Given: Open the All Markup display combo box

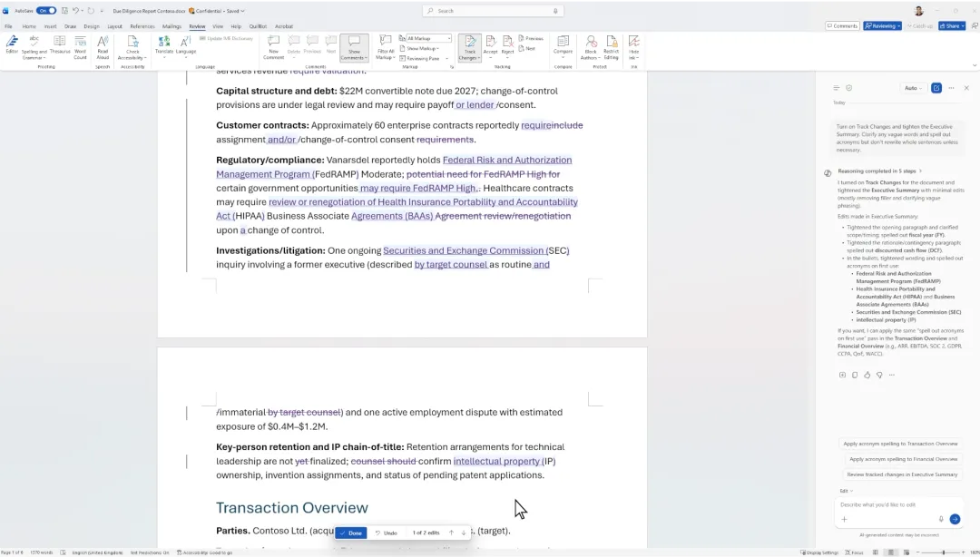Looking at the screenshot, I should (428, 38).
